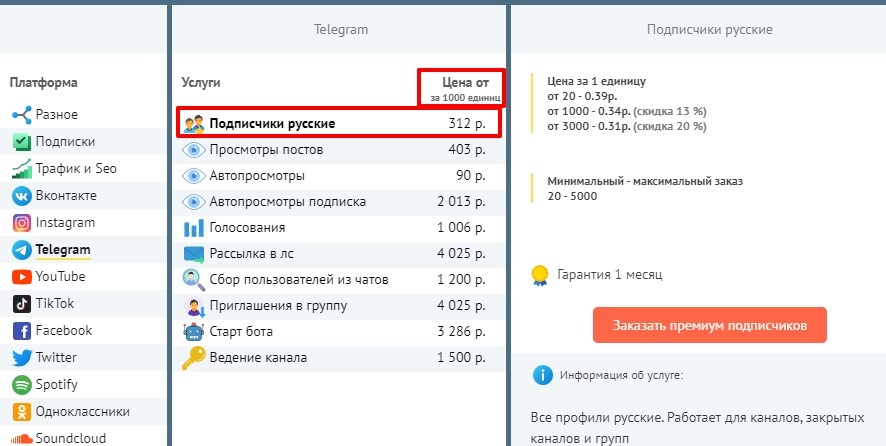This screenshot has width=886, height=446.
Task: Click the 1 006 р. price
Action: click(x=461, y=228)
